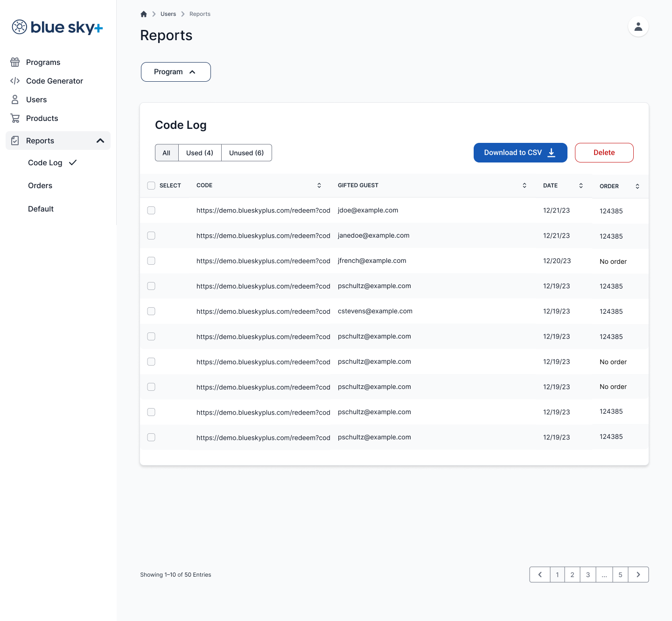The height and width of the screenshot is (621, 672).
Task: Select the row for jdoe@example.com
Action: (x=151, y=211)
